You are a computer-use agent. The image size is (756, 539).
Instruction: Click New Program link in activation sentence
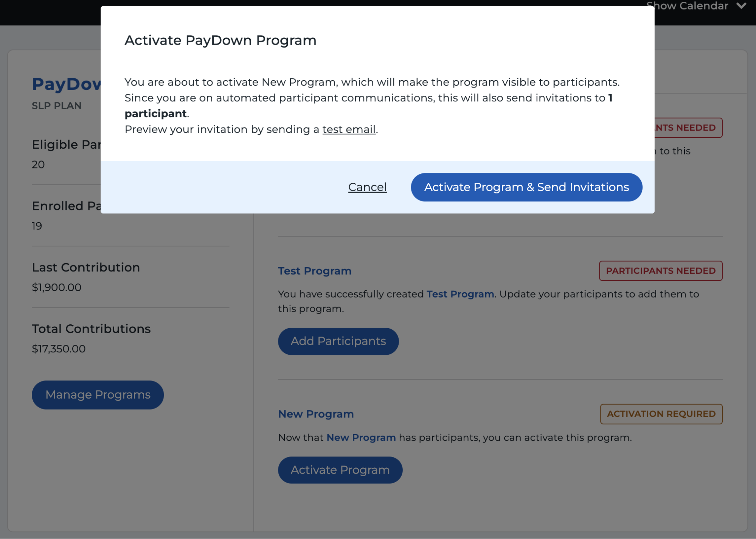[x=361, y=438]
